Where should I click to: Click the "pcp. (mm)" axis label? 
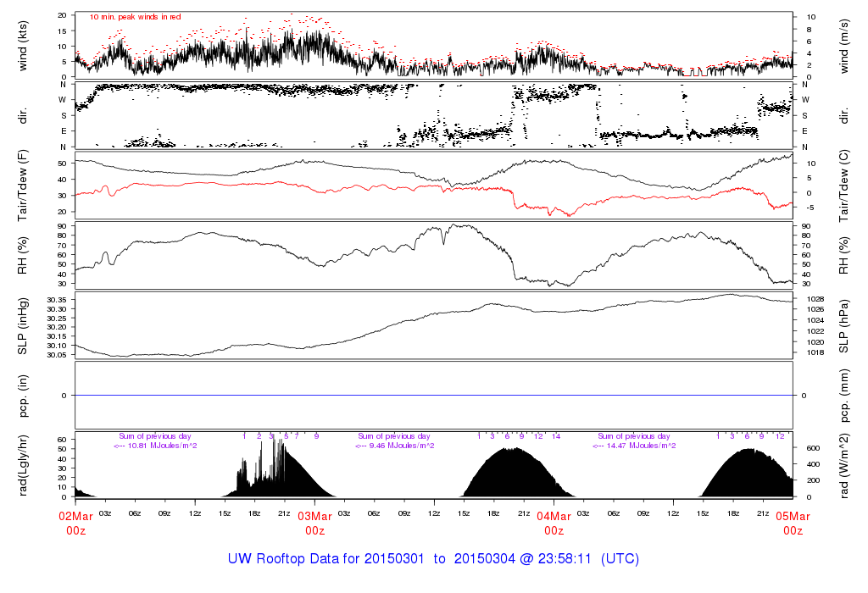pos(845,395)
